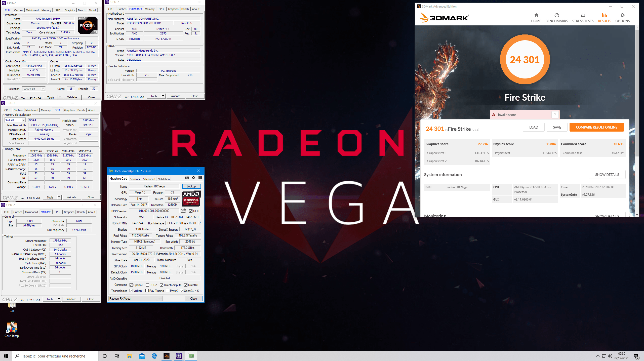Click the taskbar clock and date

pos(622,356)
